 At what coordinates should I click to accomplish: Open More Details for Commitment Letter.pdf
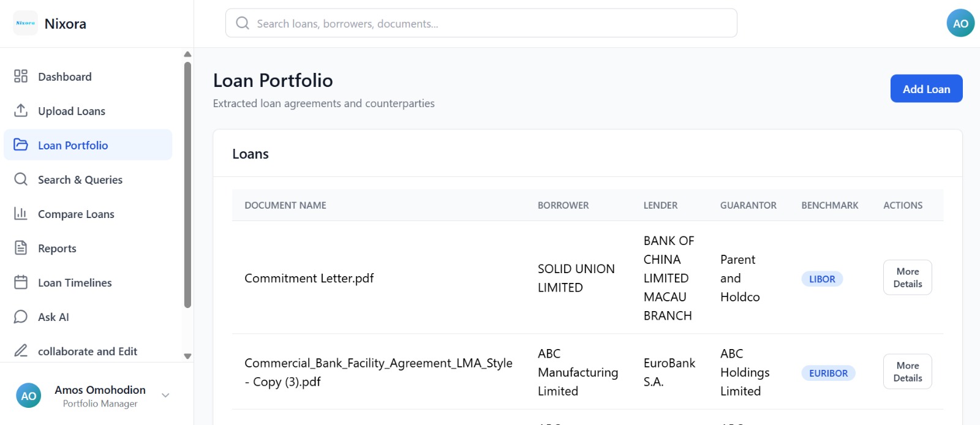(907, 277)
